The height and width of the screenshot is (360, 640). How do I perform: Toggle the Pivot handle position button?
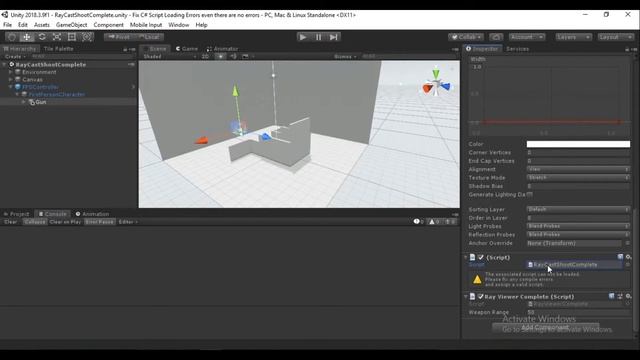[119, 37]
